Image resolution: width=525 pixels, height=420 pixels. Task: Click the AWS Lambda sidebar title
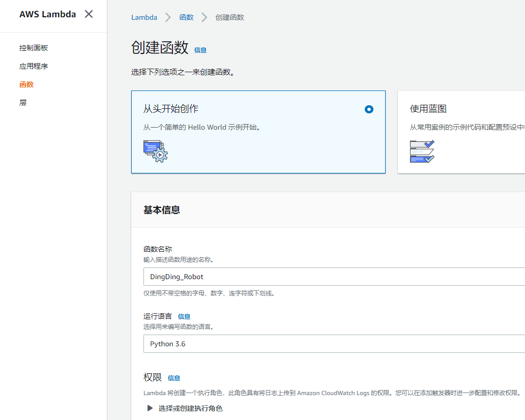[47, 14]
